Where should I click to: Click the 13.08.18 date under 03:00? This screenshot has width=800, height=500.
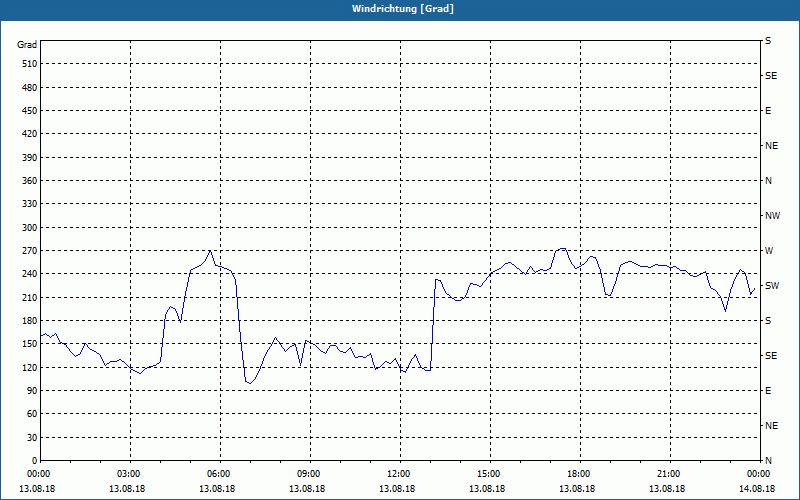tap(127, 489)
